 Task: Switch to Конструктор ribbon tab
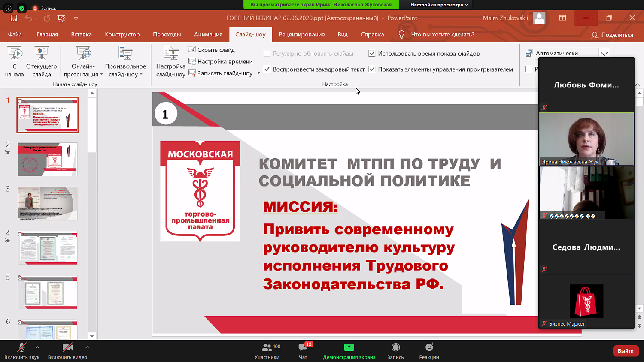122,34
